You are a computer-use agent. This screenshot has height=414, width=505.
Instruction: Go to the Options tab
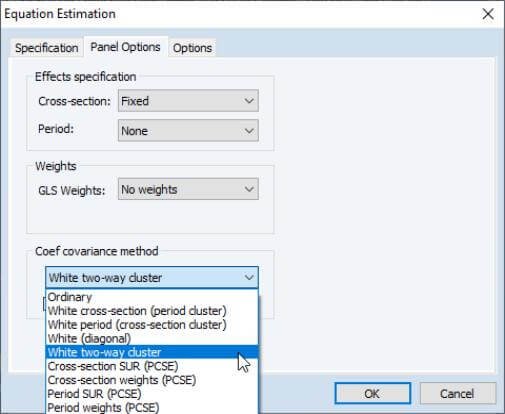(192, 48)
